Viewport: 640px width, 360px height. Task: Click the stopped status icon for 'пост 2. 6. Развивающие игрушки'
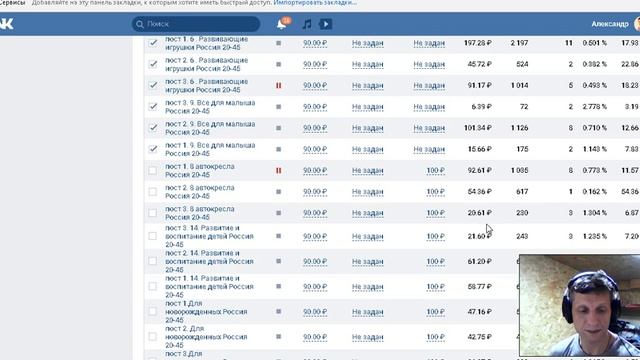(278, 64)
